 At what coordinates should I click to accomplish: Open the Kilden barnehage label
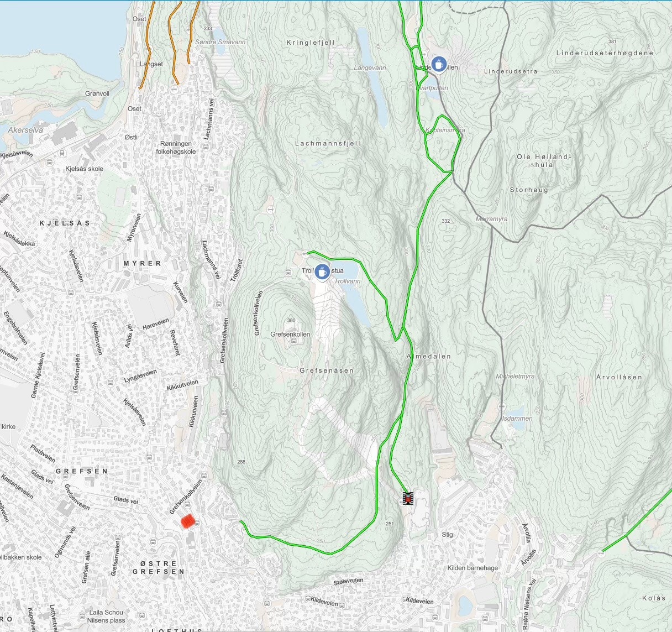[473, 568]
